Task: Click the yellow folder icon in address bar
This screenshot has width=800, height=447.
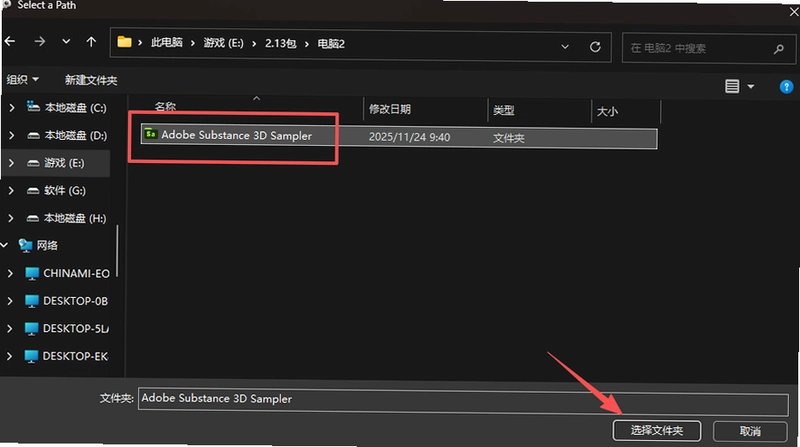Action: coord(124,42)
